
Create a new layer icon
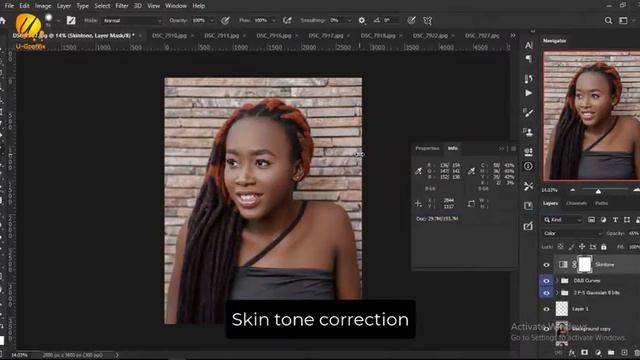[x=624, y=352]
